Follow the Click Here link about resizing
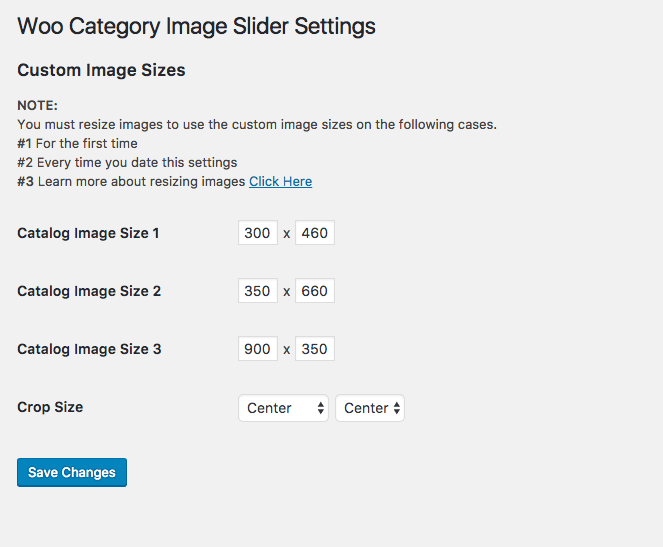The width and height of the screenshot is (663, 547). pyautogui.click(x=280, y=181)
